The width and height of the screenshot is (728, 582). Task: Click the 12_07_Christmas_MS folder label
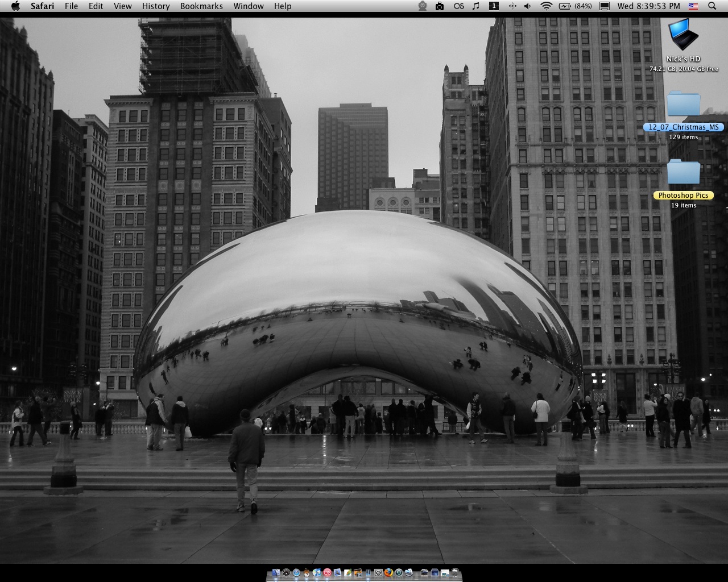tap(684, 127)
